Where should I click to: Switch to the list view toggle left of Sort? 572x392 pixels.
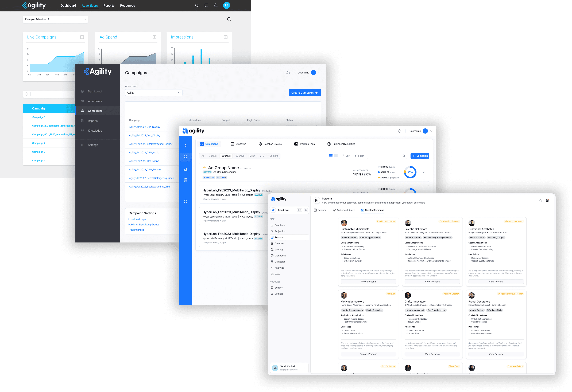331,156
